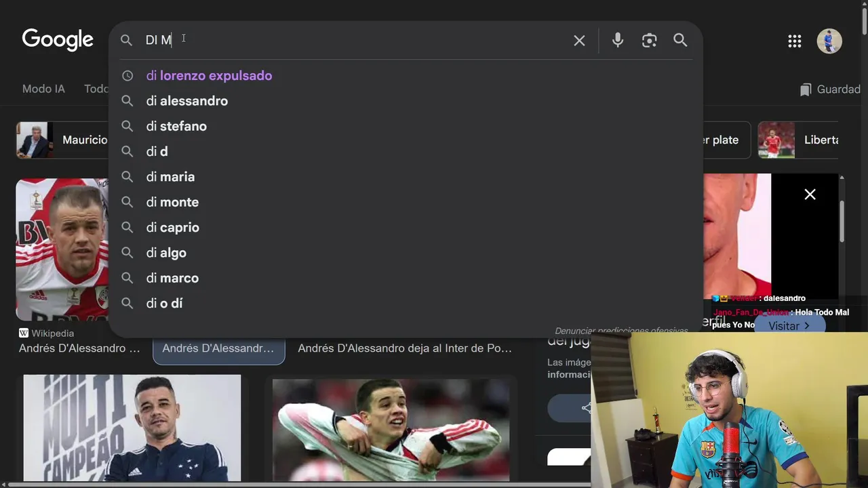Click the search input field with 'DI M'
Screen dimensions: 868x488
coord(353,41)
